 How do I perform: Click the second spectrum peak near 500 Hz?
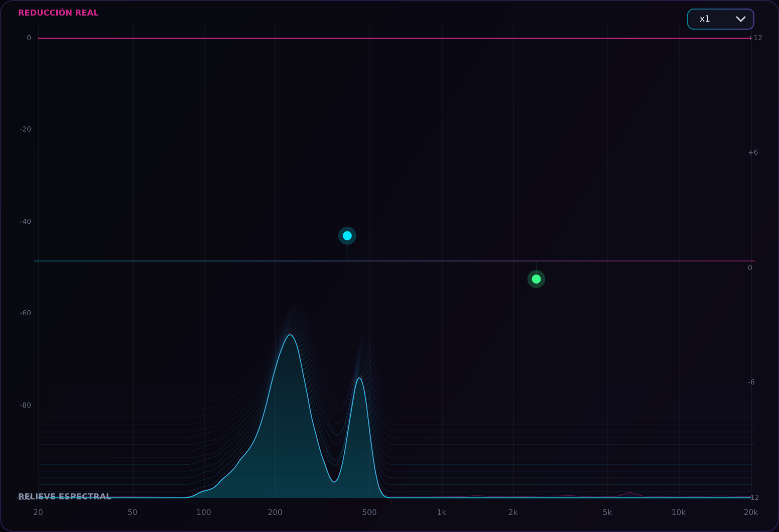pyautogui.click(x=359, y=378)
